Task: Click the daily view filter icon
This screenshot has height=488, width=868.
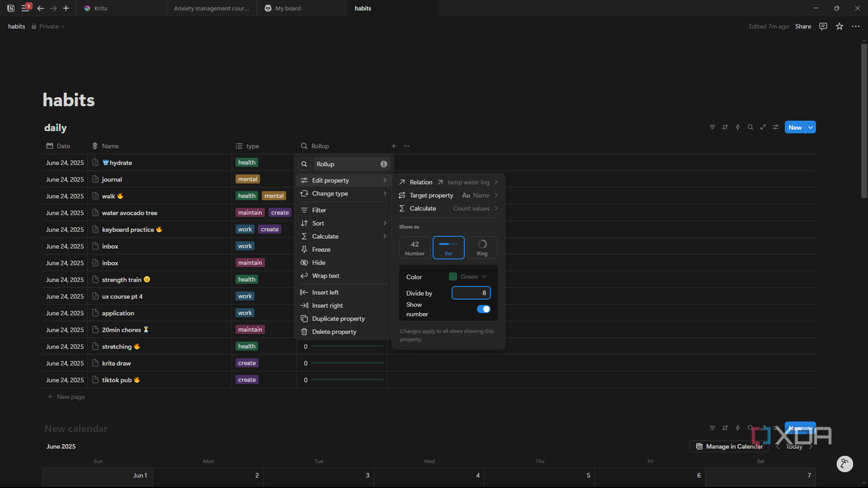Action: [x=712, y=127]
